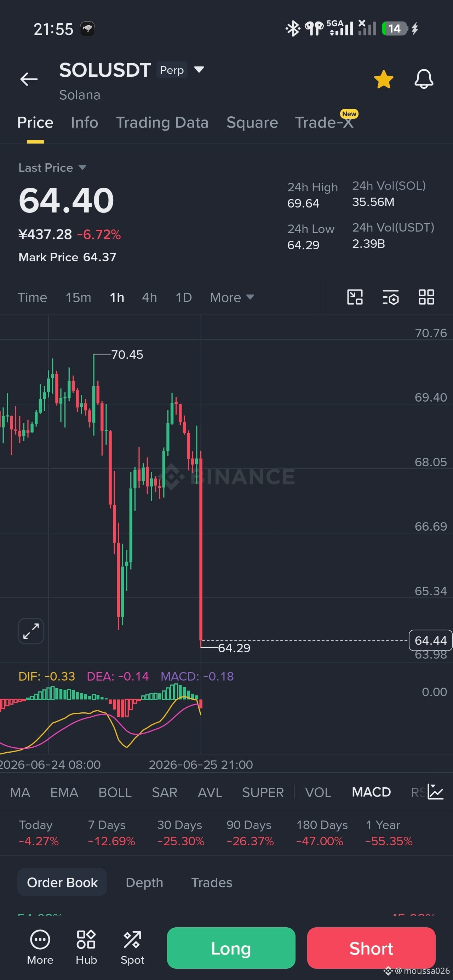Tap the 5G signal strength icon
This screenshot has width=453, height=980.
340,28
